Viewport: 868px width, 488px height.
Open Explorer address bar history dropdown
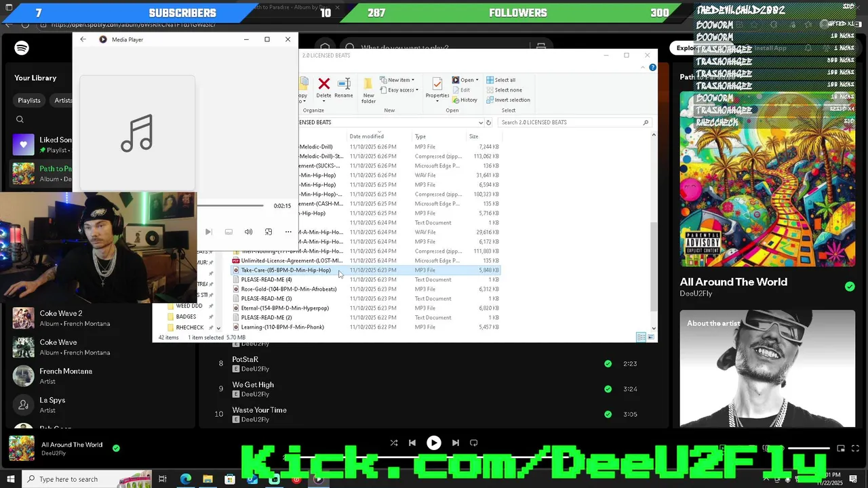click(481, 123)
